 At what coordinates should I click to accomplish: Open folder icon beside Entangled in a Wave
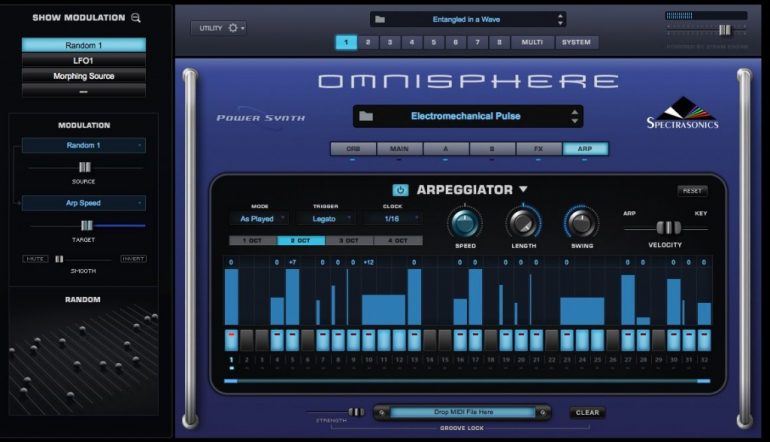click(x=381, y=19)
